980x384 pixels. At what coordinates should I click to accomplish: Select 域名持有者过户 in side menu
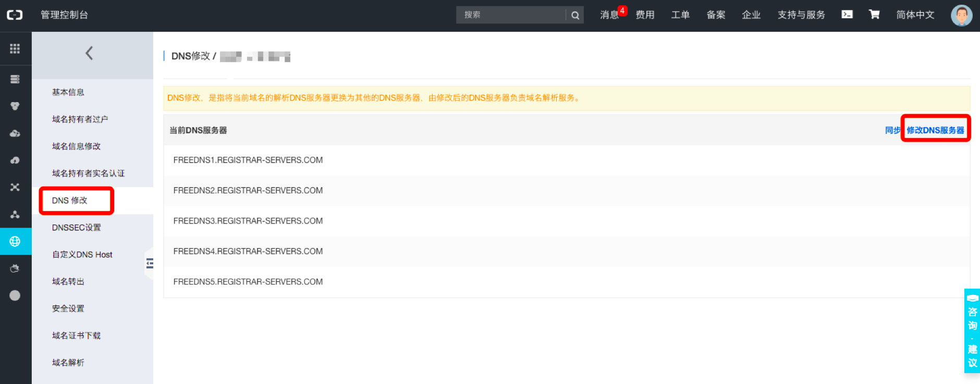tap(80, 119)
